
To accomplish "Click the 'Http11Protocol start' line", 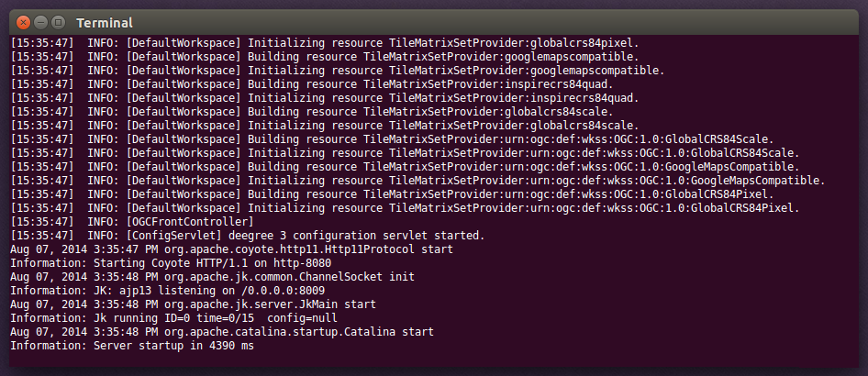I will (x=231, y=249).
